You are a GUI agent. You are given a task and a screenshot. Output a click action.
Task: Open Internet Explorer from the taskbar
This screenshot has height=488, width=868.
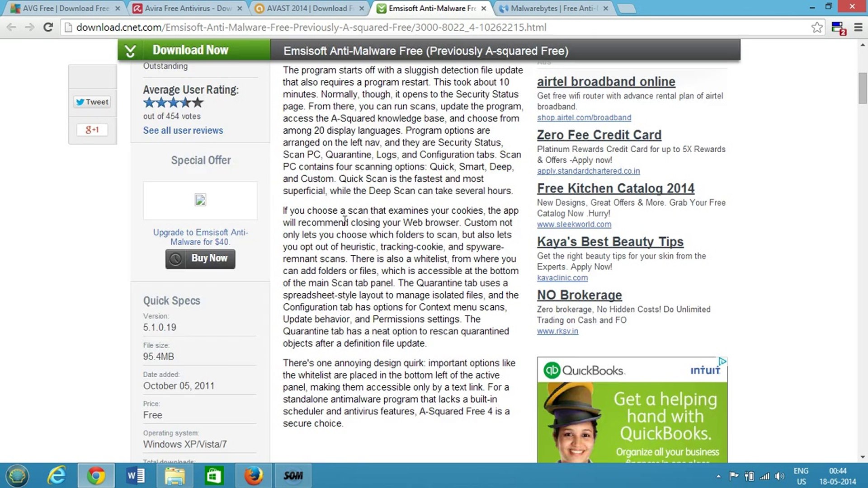(57, 475)
